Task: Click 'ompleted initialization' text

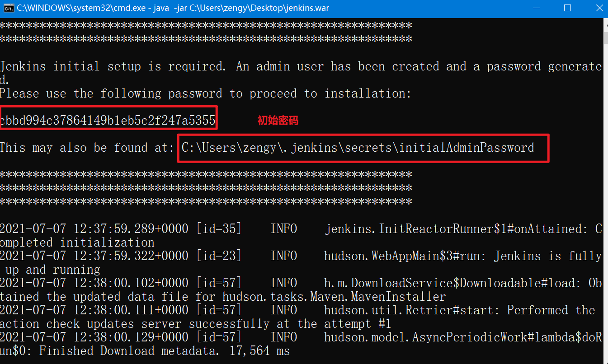Action: coord(77,243)
